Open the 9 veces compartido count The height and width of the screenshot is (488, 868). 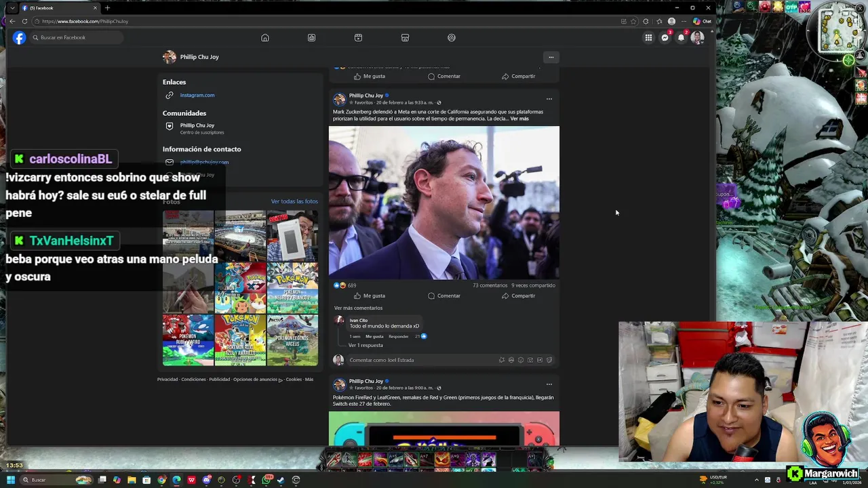pos(533,285)
